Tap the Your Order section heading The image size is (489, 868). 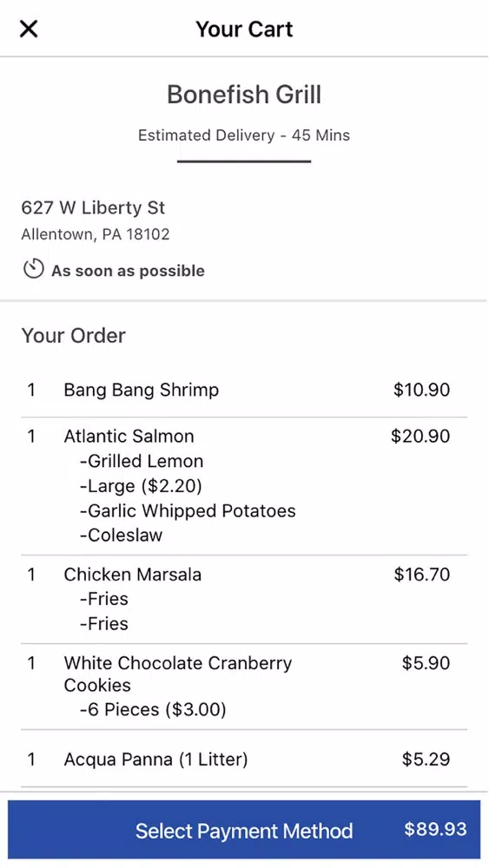74,335
